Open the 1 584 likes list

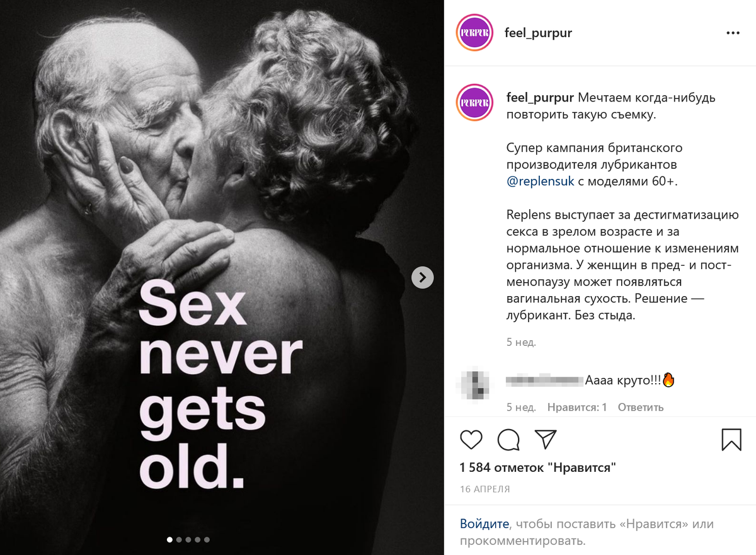pos(538,467)
